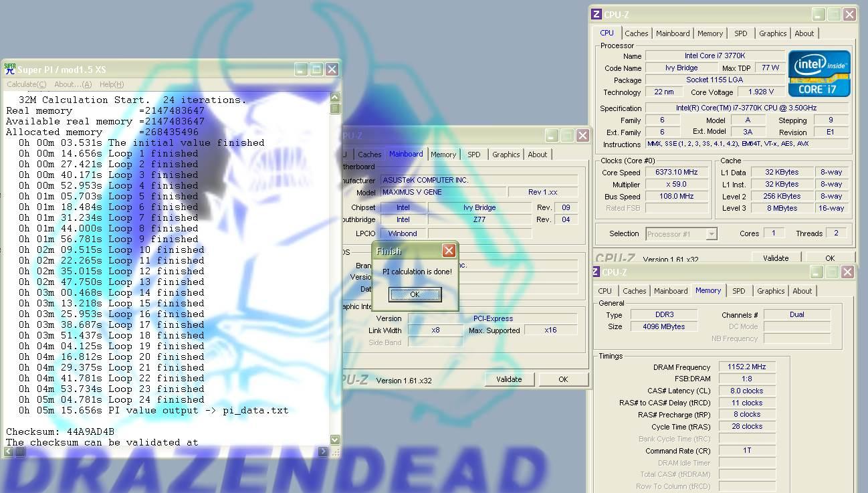Close the Super PI window

coord(332,69)
